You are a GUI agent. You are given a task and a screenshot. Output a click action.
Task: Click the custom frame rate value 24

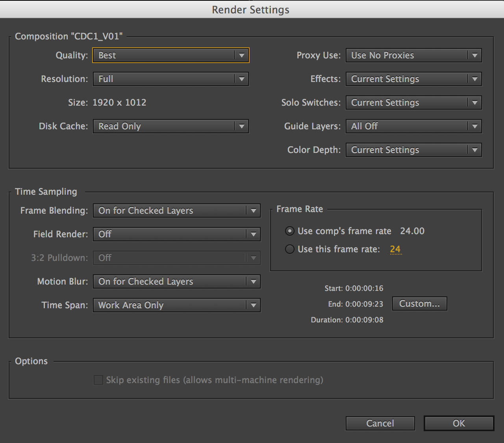coord(395,249)
